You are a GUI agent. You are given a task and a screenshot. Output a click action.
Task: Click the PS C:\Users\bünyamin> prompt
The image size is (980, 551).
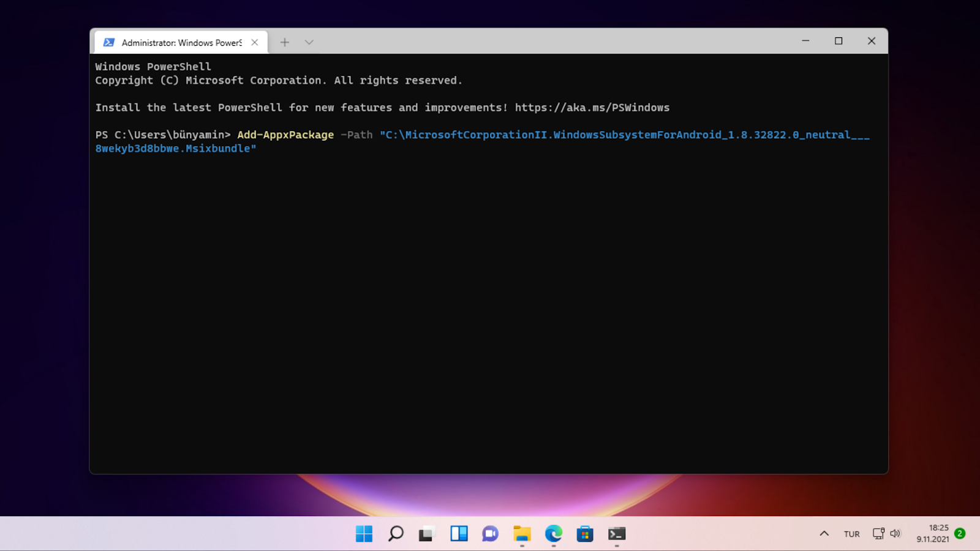pyautogui.click(x=163, y=135)
